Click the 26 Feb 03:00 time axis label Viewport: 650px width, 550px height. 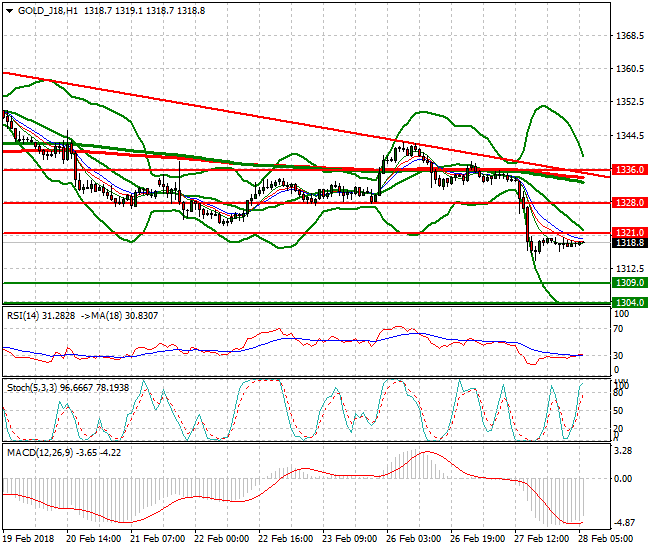click(x=411, y=537)
